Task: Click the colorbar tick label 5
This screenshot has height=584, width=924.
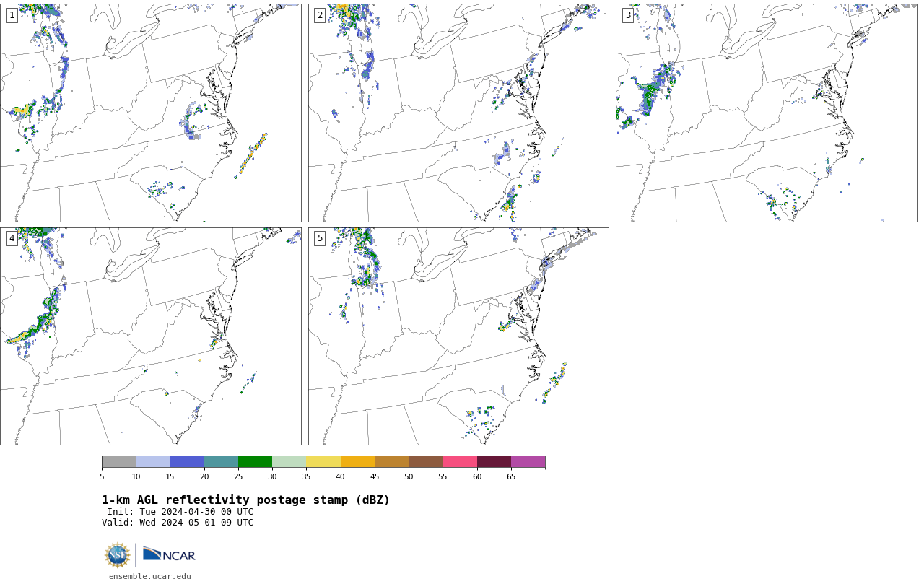Action: pos(102,476)
